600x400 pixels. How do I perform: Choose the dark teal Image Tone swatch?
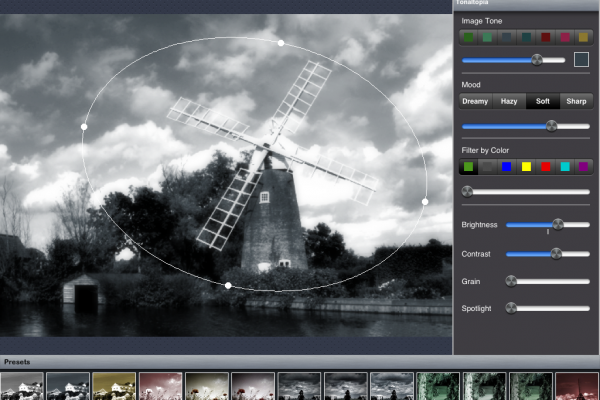pyautogui.click(x=526, y=37)
